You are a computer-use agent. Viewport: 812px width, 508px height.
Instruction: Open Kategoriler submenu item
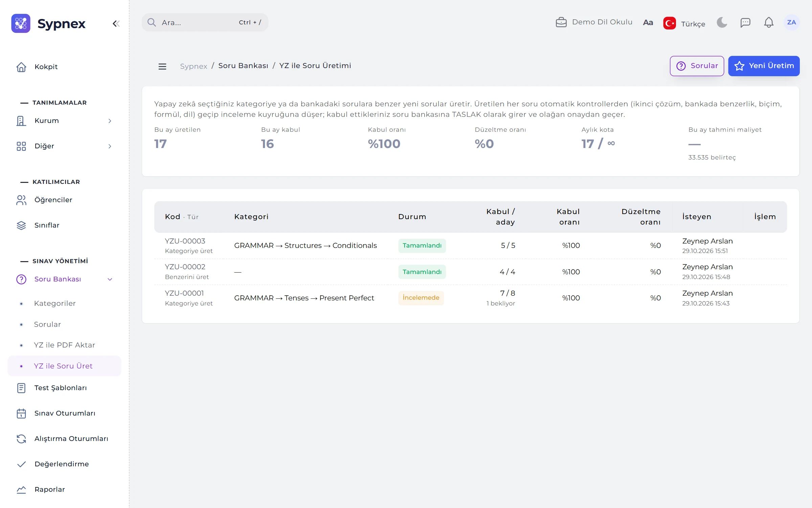click(x=64, y=303)
